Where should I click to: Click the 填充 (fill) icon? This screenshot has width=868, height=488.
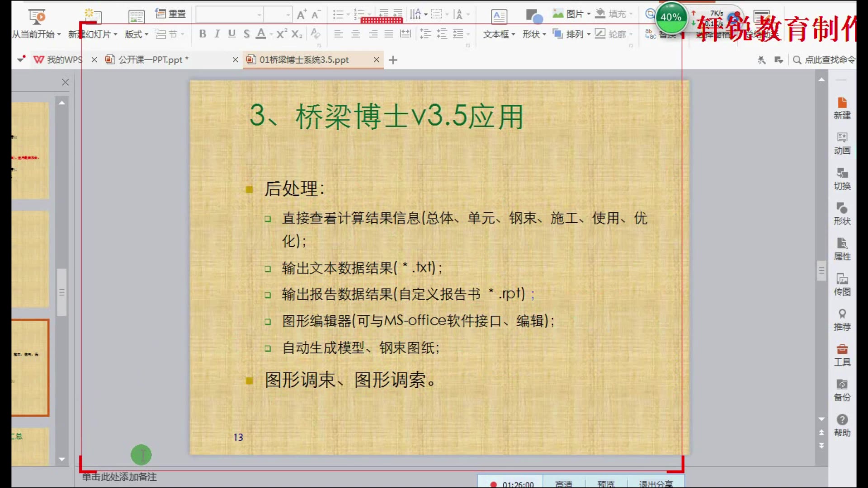(x=612, y=14)
